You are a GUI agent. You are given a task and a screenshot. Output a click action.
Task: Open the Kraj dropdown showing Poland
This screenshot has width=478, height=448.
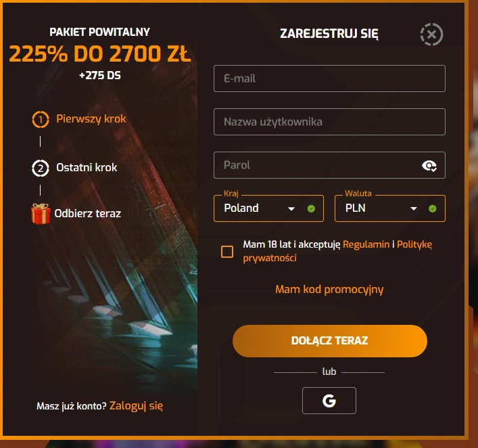tap(268, 208)
